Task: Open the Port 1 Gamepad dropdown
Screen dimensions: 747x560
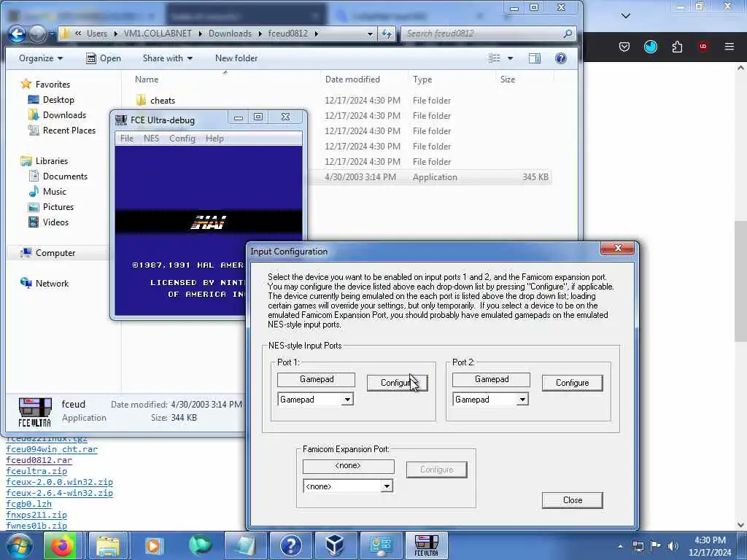Action: point(348,400)
